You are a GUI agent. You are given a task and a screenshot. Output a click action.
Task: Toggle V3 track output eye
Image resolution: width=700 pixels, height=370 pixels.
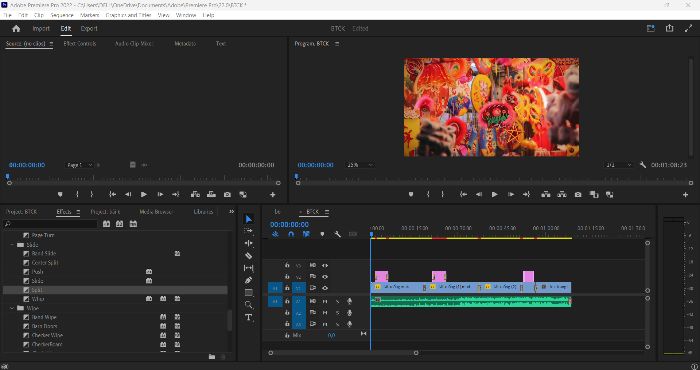tap(325, 265)
